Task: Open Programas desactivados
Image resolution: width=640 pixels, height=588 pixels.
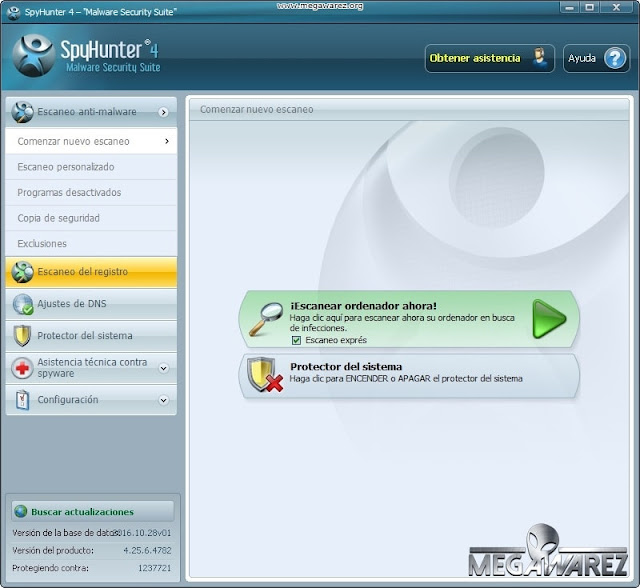Action: 91,193
